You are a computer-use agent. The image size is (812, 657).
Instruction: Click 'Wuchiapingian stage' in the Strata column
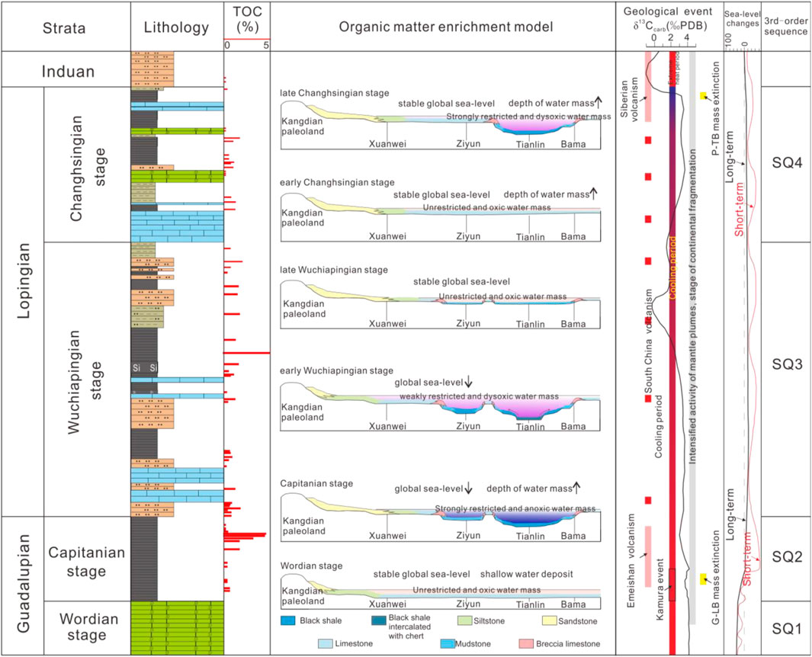click(x=85, y=382)
